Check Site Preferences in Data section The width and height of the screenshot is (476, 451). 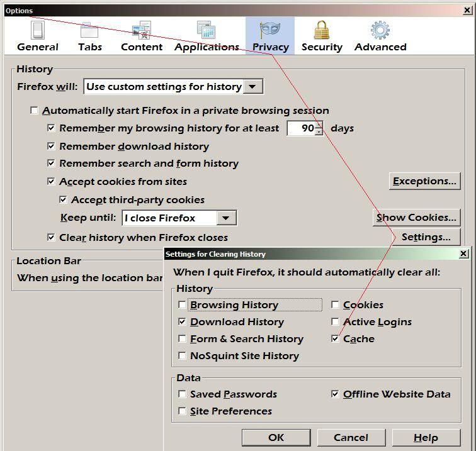182,411
